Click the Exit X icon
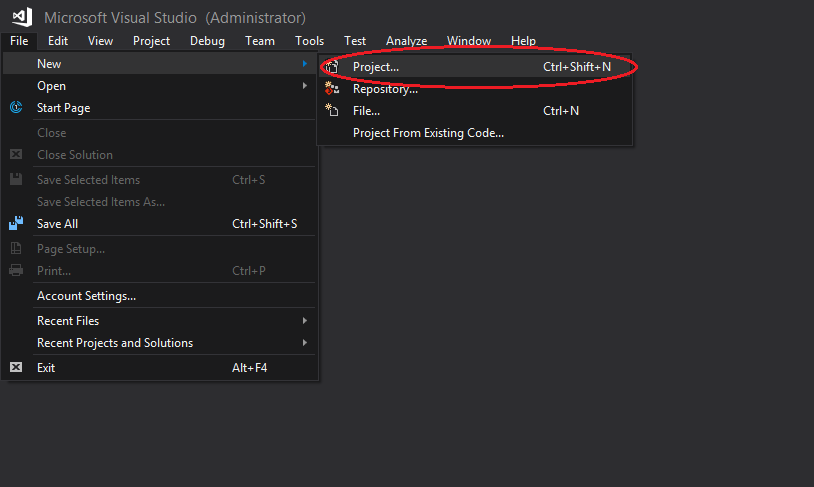 [x=16, y=367]
